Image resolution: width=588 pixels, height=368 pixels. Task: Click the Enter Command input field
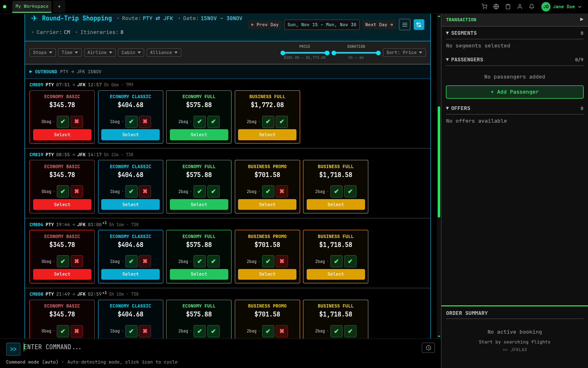pyautogui.click(x=220, y=347)
